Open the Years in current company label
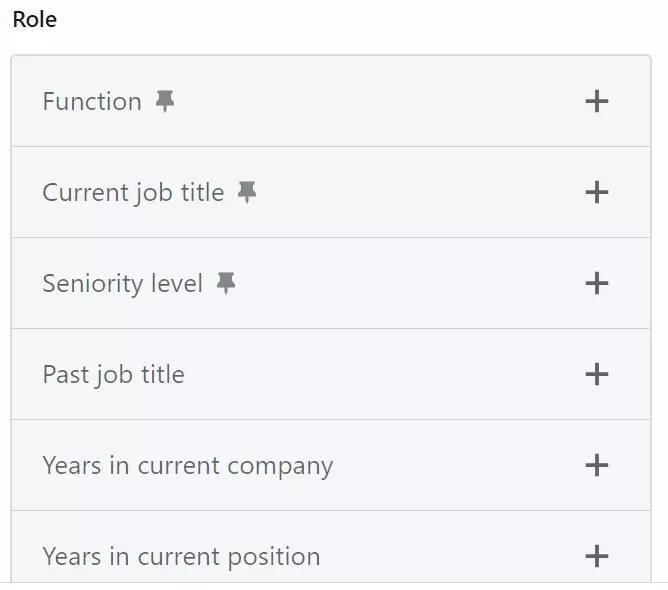Image resolution: width=668 pixels, height=590 pixels. (188, 466)
